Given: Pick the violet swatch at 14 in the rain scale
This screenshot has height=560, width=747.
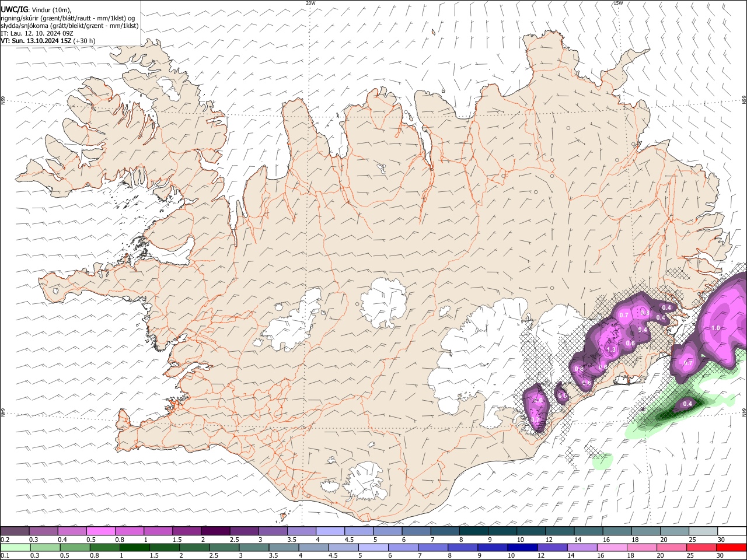Looking at the screenshot, I should [582, 547].
